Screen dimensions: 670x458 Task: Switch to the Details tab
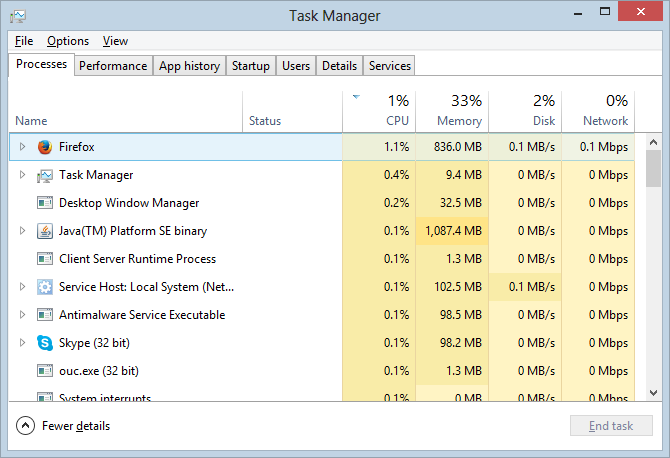pyautogui.click(x=339, y=66)
